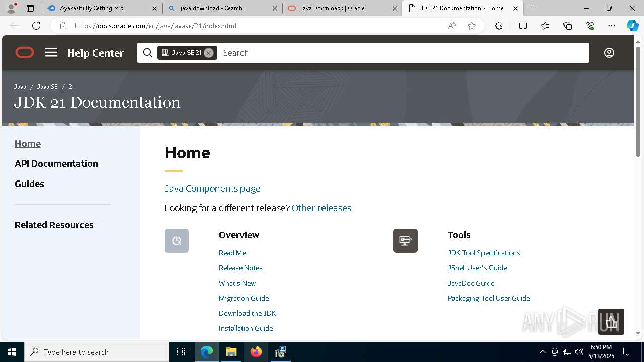Open the Read Me link
This screenshot has width=644, height=362.
[x=232, y=253]
